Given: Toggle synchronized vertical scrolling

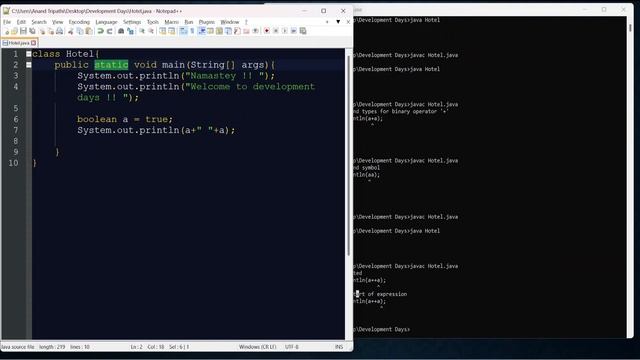Looking at the screenshot, I should 162,31.
